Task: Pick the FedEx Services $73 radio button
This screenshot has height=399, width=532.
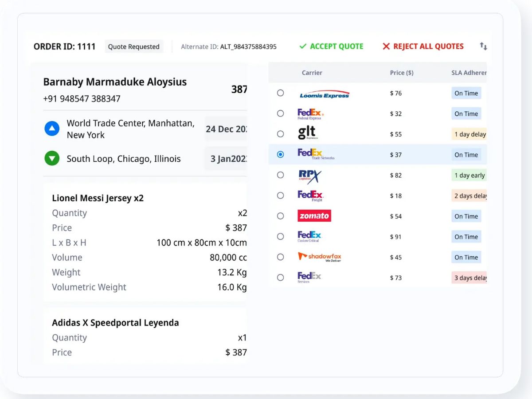Action: [281, 278]
